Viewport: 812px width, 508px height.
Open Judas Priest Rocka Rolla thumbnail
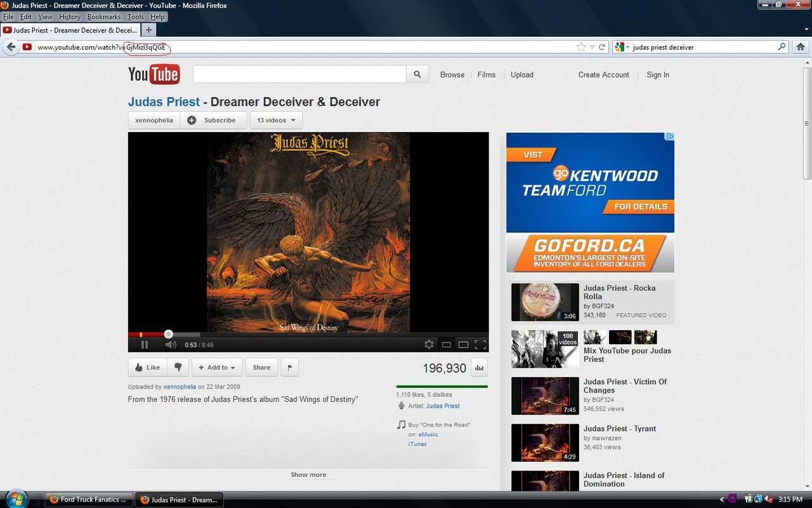point(545,302)
